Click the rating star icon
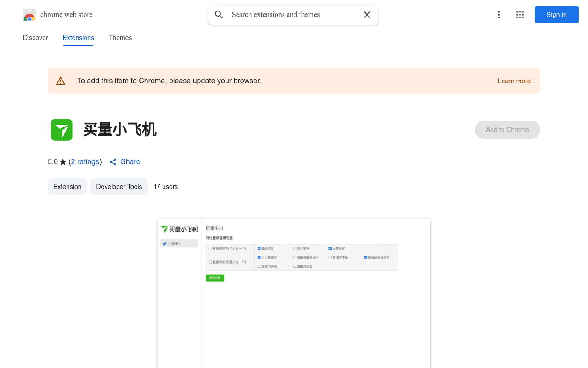This screenshot has width=588, height=368. pos(63,162)
